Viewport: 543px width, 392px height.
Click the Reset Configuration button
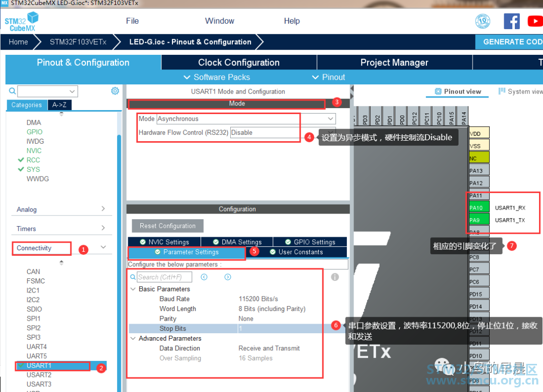167,226
